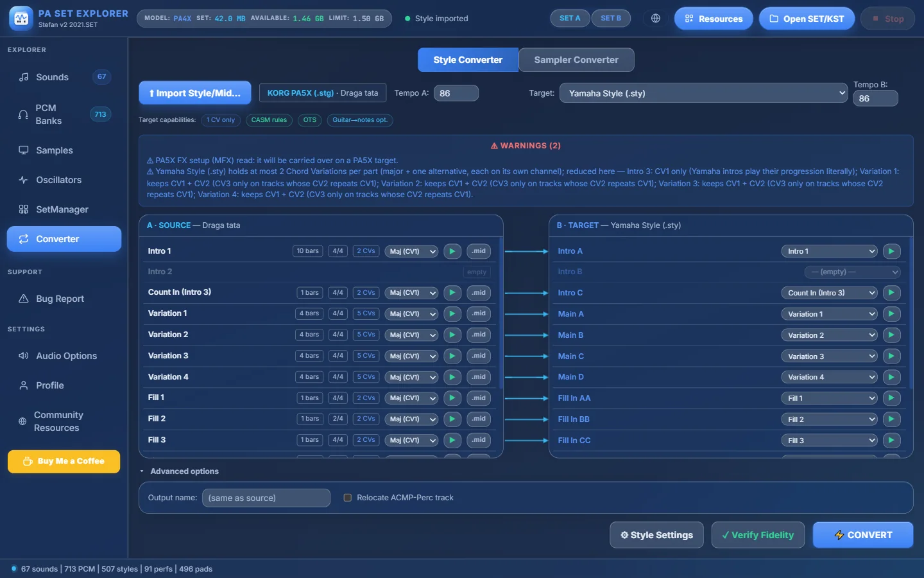Switch to SET A

point(570,19)
